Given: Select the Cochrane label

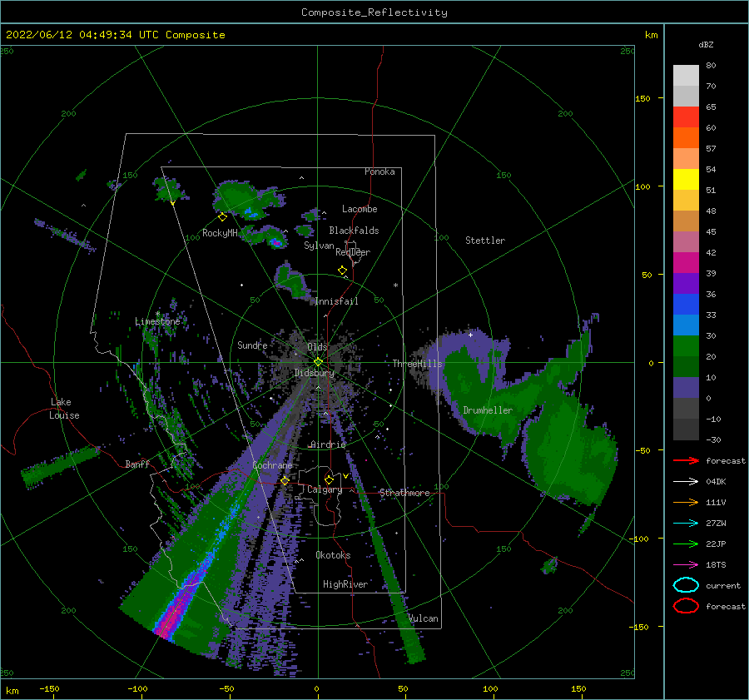Looking at the screenshot, I should point(272,465).
